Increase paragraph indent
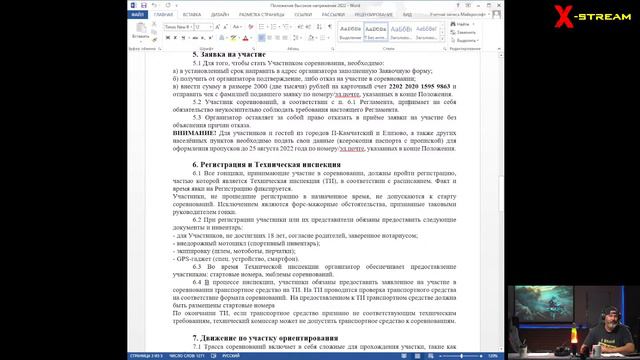The image size is (640, 360). (308, 27)
